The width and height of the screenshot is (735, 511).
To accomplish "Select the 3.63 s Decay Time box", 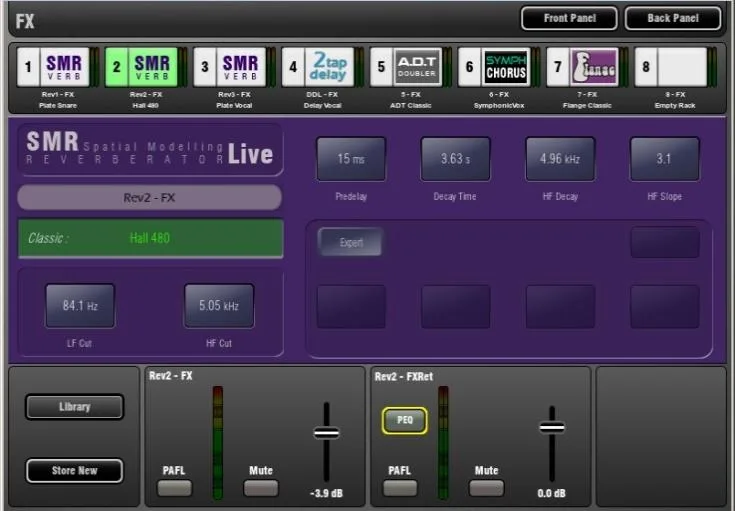I will coord(456,159).
